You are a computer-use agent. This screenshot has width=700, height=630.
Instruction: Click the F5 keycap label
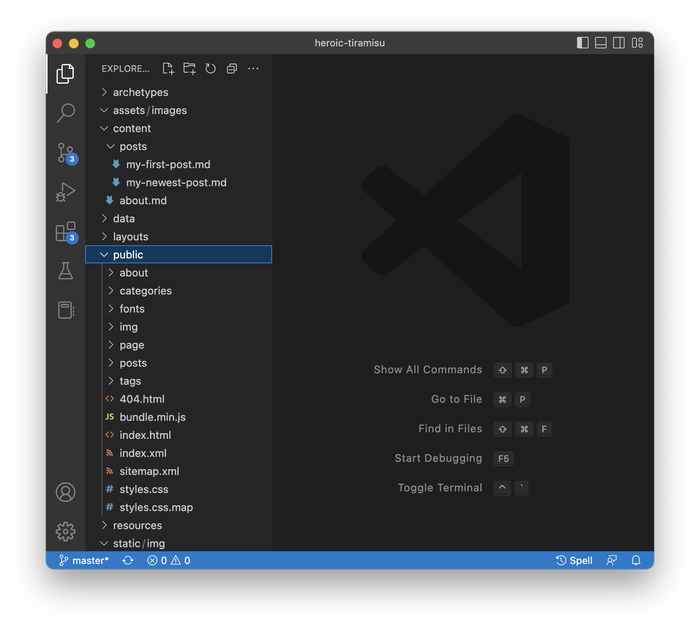[x=503, y=459]
